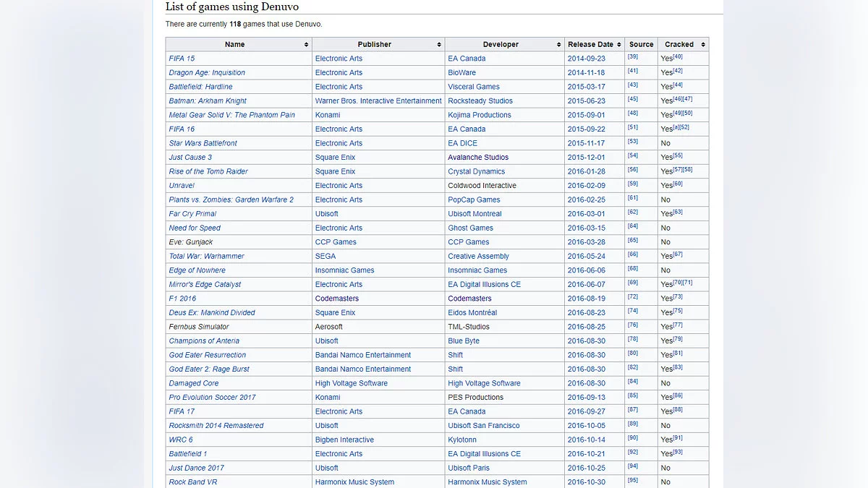
Task: Open the Batman: Arkham Knight game link
Action: pyautogui.click(x=208, y=101)
